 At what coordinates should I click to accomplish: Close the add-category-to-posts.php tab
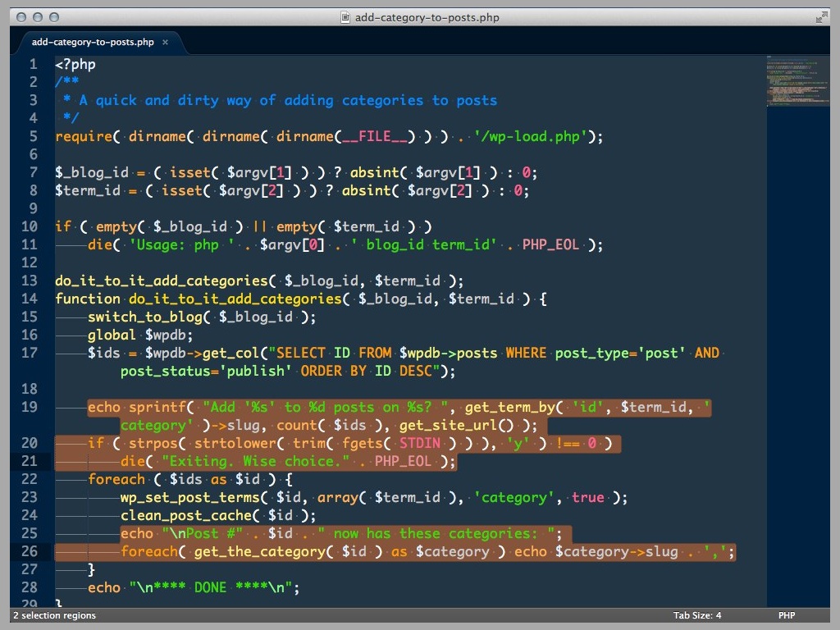pos(165,43)
